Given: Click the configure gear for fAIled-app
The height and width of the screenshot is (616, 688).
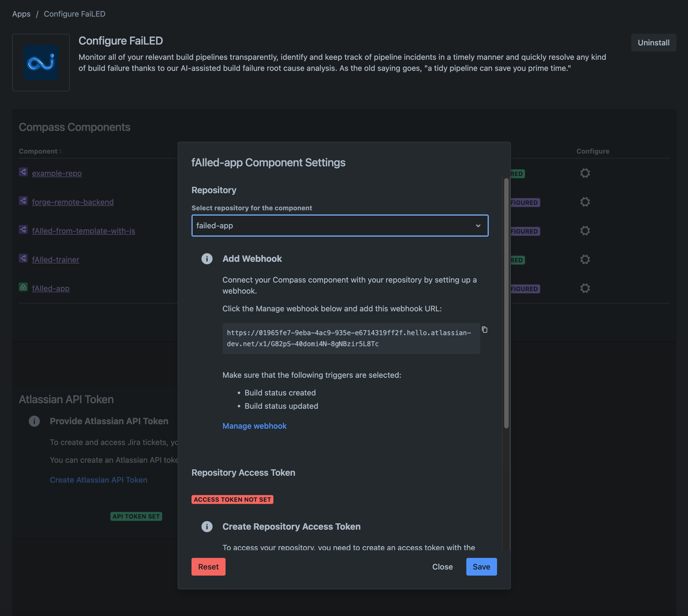Looking at the screenshot, I should pos(585,288).
